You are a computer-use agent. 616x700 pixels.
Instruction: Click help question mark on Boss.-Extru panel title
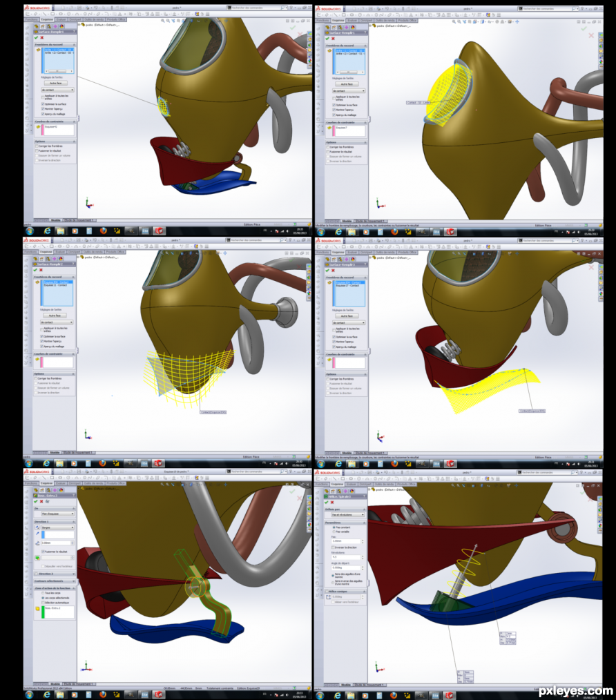coord(74,496)
